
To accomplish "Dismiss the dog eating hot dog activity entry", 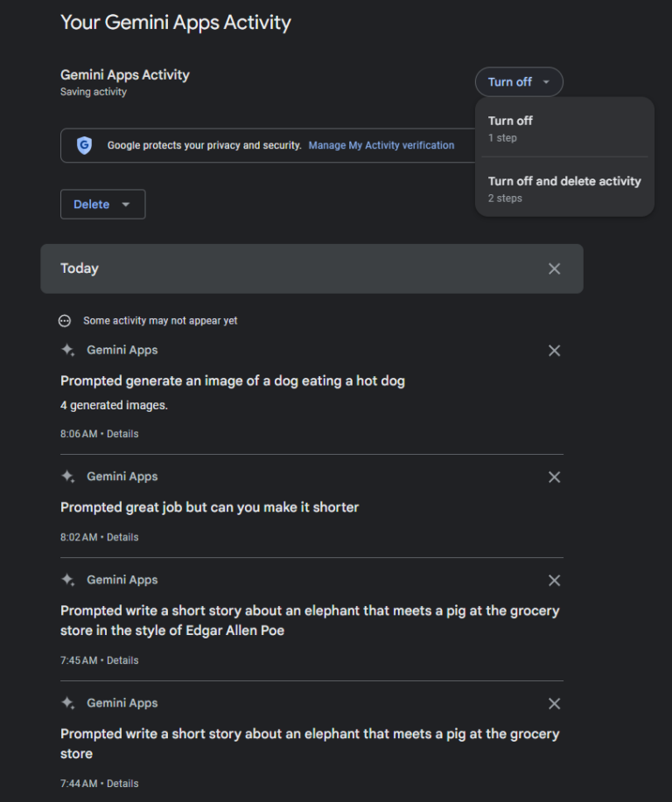I will pyautogui.click(x=554, y=350).
